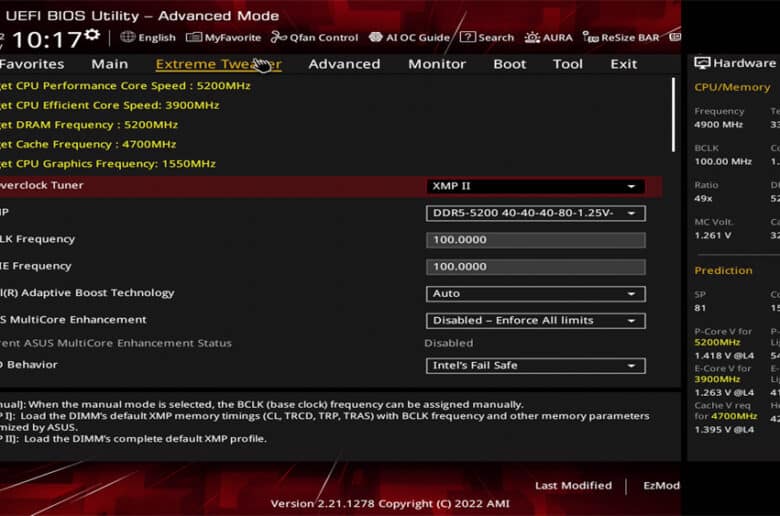Click the 1.263 V @L4 E-Core value

[724, 393]
